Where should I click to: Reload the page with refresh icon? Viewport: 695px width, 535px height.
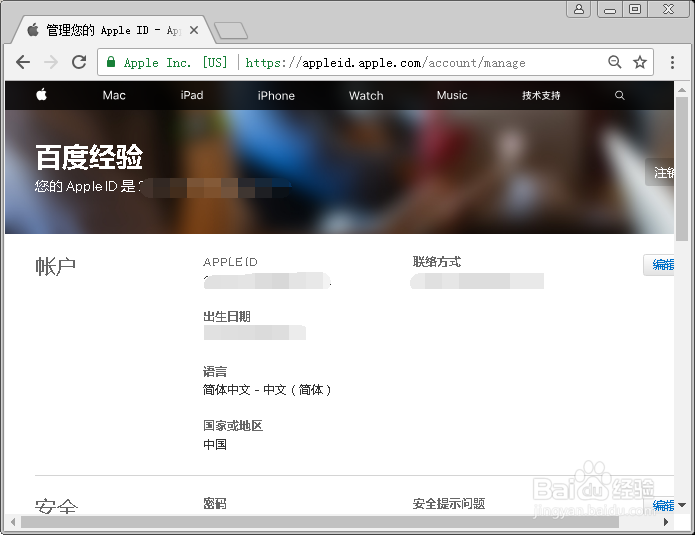pyautogui.click(x=79, y=62)
